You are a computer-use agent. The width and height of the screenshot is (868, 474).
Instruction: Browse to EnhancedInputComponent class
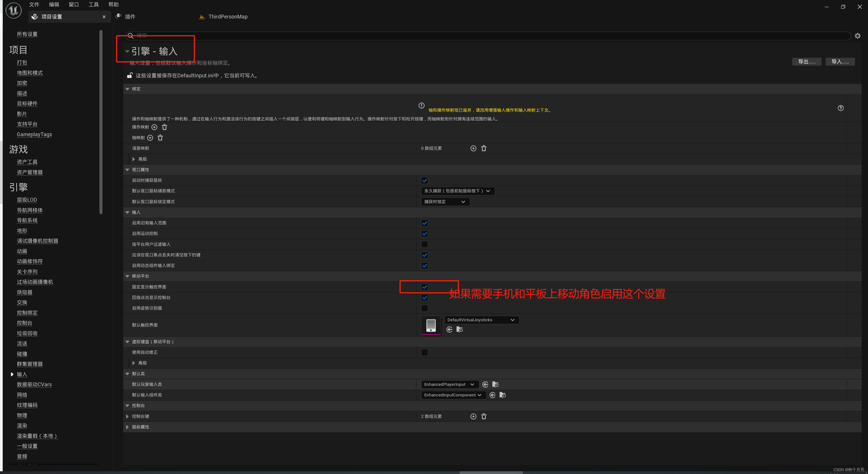point(503,395)
